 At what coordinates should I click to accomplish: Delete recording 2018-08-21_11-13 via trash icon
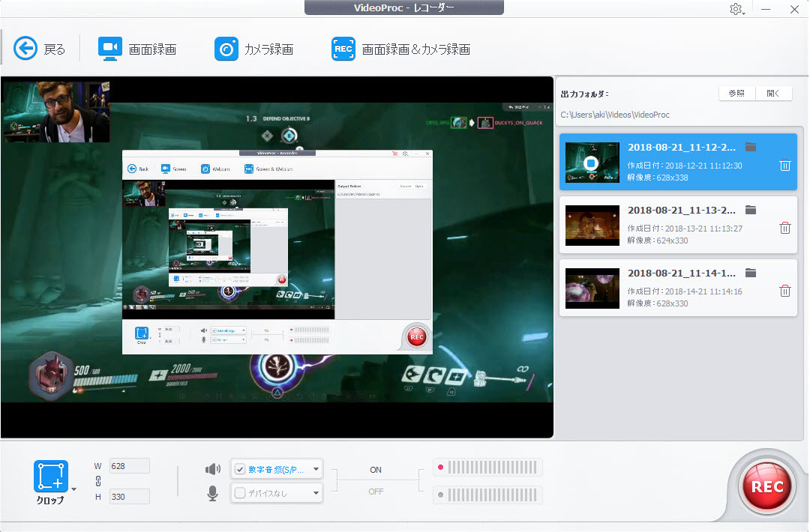point(785,227)
